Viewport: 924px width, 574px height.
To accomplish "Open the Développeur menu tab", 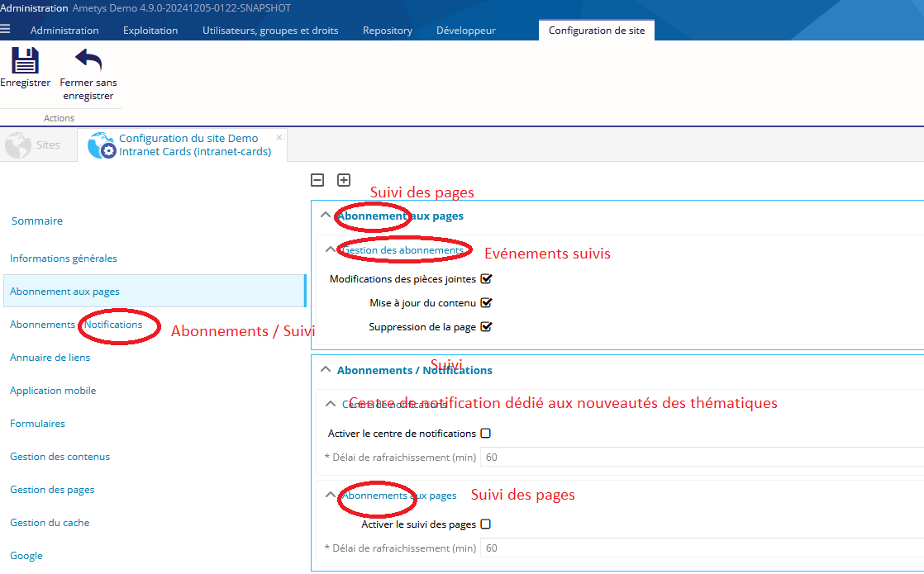I will point(466,31).
